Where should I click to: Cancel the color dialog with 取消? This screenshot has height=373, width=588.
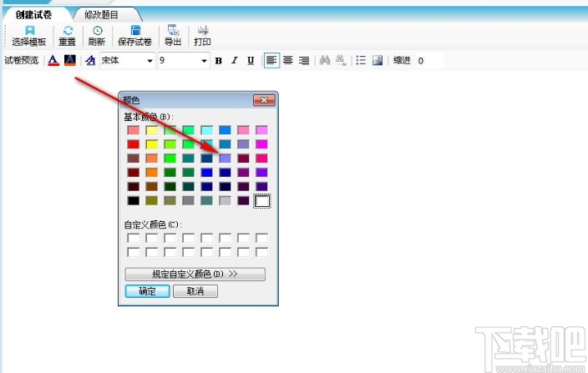[195, 291]
